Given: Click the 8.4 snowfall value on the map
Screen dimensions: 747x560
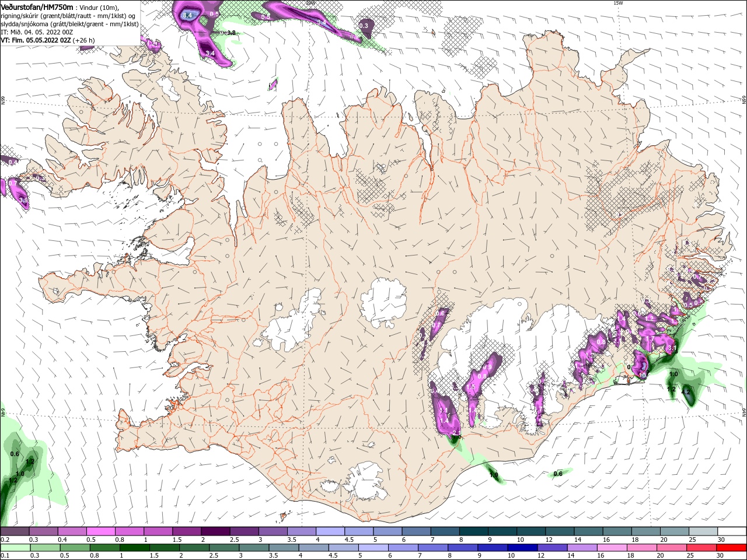Looking at the screenshot, I should tap(187, 15).
